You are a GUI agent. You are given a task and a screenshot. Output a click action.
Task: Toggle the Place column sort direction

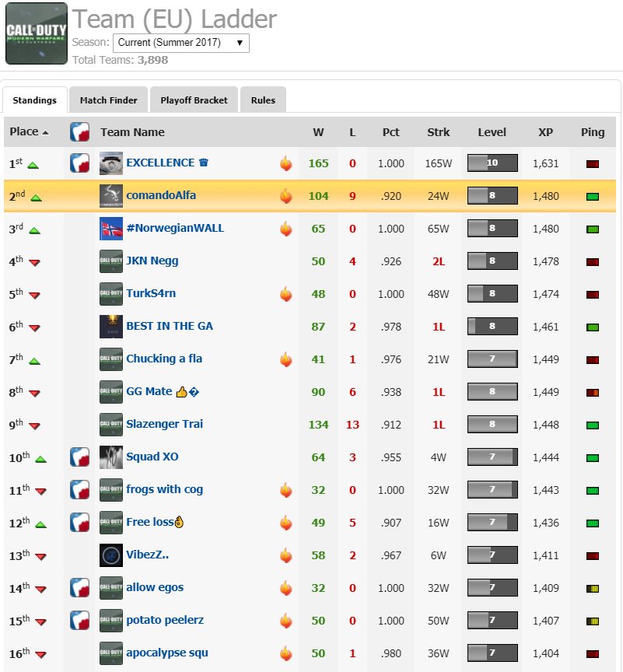point(32,132)
